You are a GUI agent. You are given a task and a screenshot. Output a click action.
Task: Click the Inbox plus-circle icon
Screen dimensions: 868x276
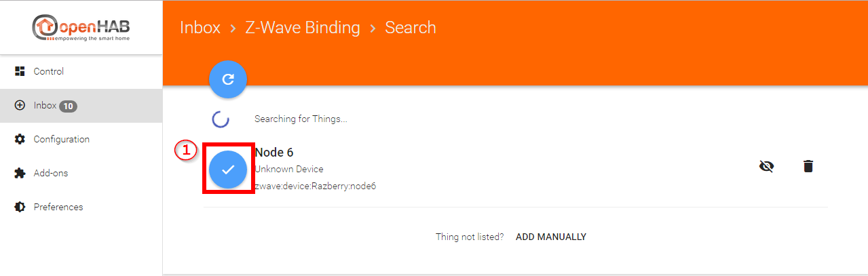(20, 106)
